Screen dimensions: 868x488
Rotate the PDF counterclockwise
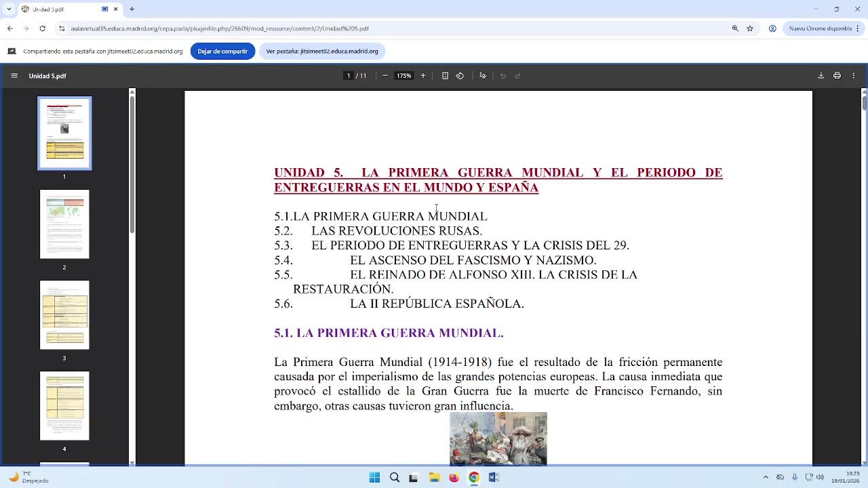pyautogui.click(x=460, y=76)
